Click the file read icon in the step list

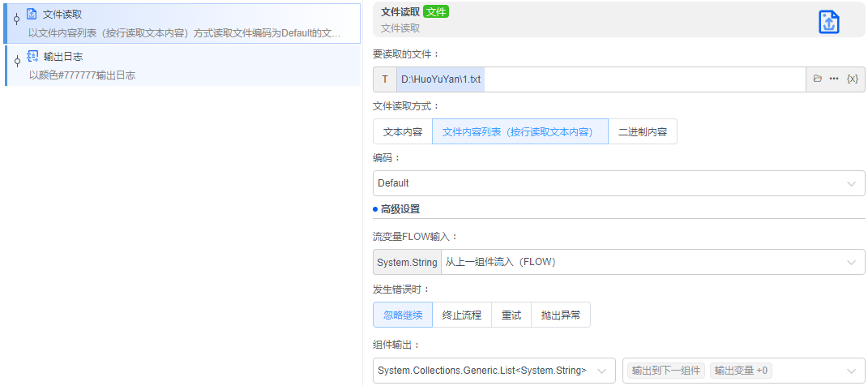32,14
